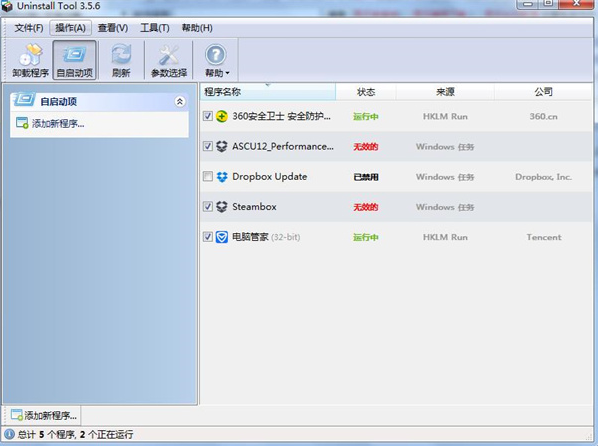Screen dimensions: 599x448
Task: Select the 360安全卫士 安全防护 row name
Action: click(x=282, y=116)
